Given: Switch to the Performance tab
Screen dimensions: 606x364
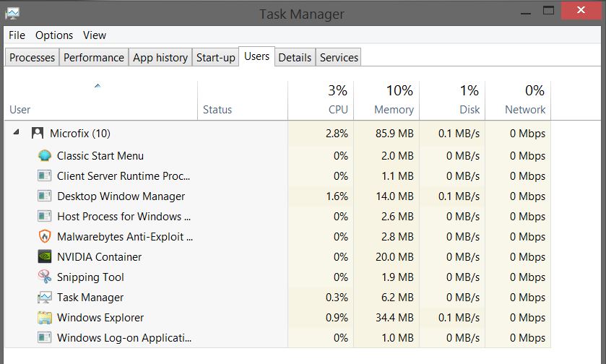Looking at the screenshot, I should [94, 58].
